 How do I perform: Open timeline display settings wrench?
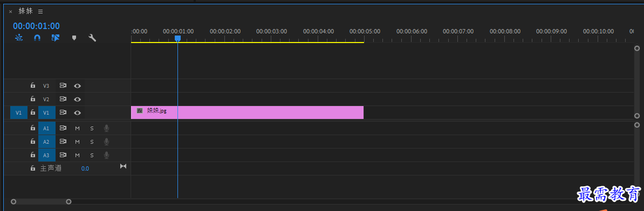click(92, 38)
